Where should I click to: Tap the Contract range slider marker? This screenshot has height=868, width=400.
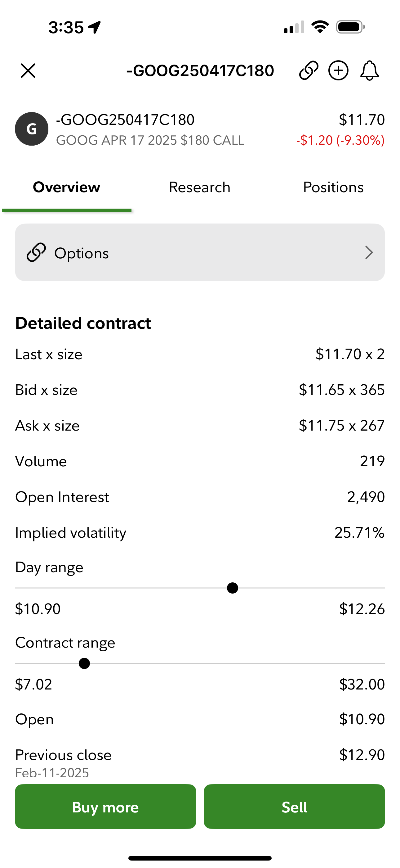pos(84,663)
